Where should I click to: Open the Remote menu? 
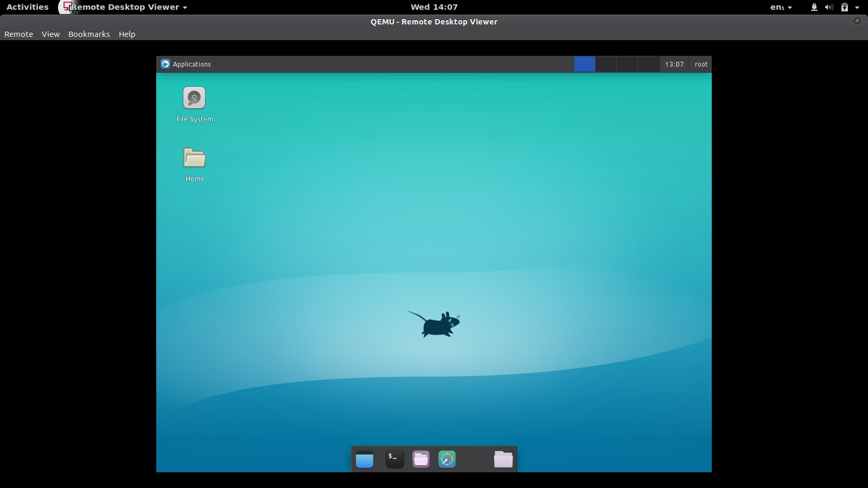[x=18, y=34]
